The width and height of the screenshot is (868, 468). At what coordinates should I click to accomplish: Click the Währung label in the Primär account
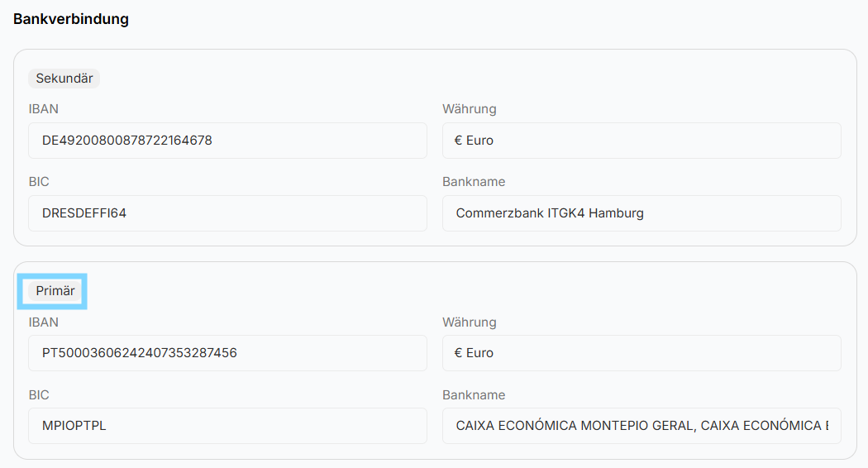click(x=469, y=322)
